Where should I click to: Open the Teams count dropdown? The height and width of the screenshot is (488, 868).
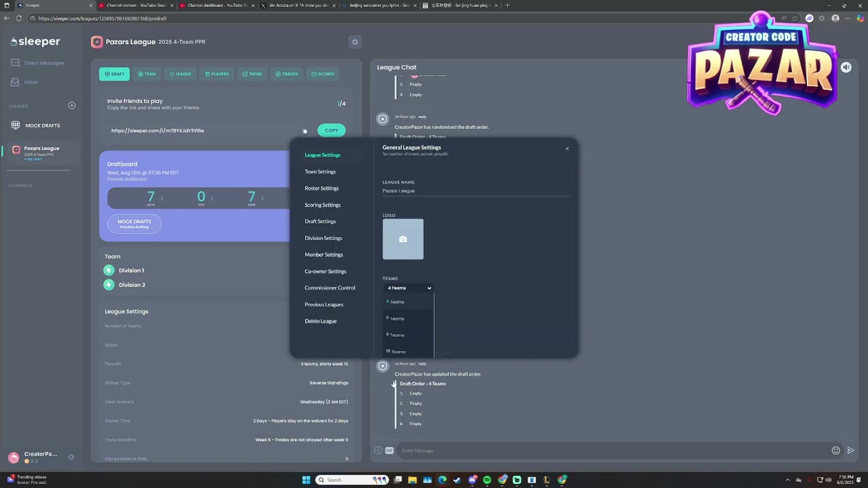pyautogui.click(x=409, y=288)
